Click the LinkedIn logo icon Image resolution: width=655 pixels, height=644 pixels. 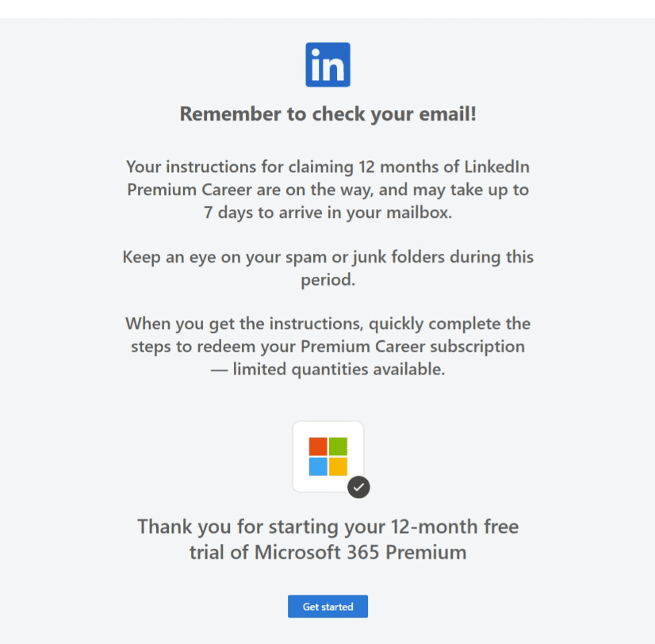pos(327,65)
